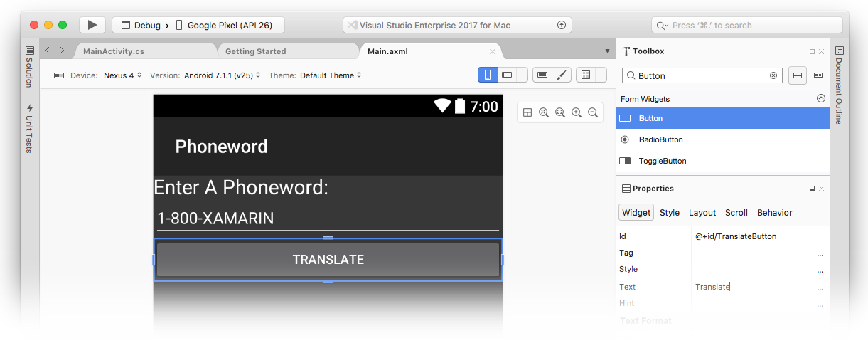Switch designer to landscape orientation
The height and width of the screenshot is (358, 868).
[507, 75]
